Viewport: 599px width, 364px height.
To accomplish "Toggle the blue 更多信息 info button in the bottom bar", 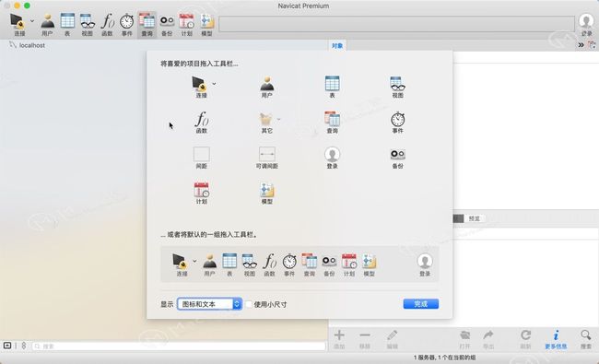I will [x=556, y=339].
